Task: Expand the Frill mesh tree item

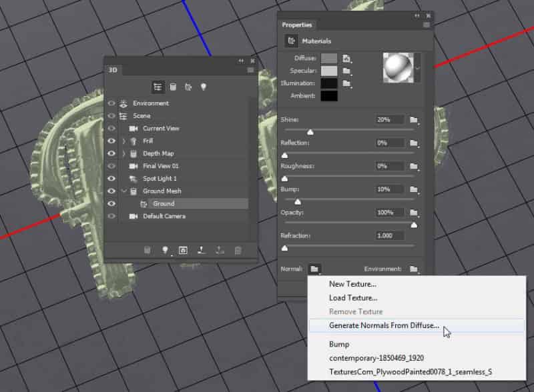Action: 124,141
